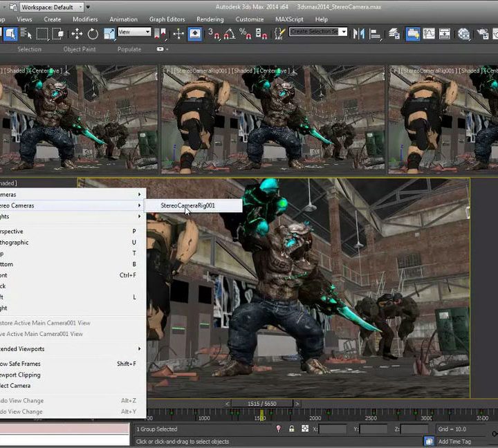Open the Views menu

24,19
